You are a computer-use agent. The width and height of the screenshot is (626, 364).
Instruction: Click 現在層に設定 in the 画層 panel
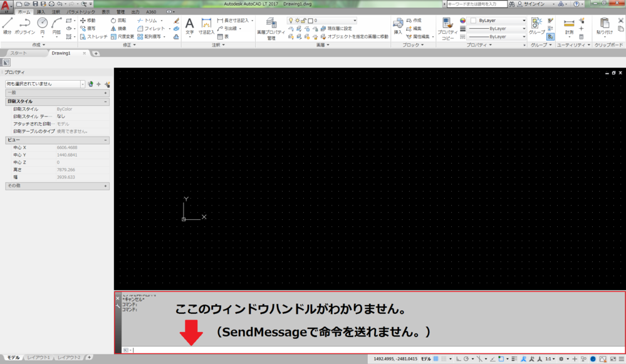tap(338, 28)
